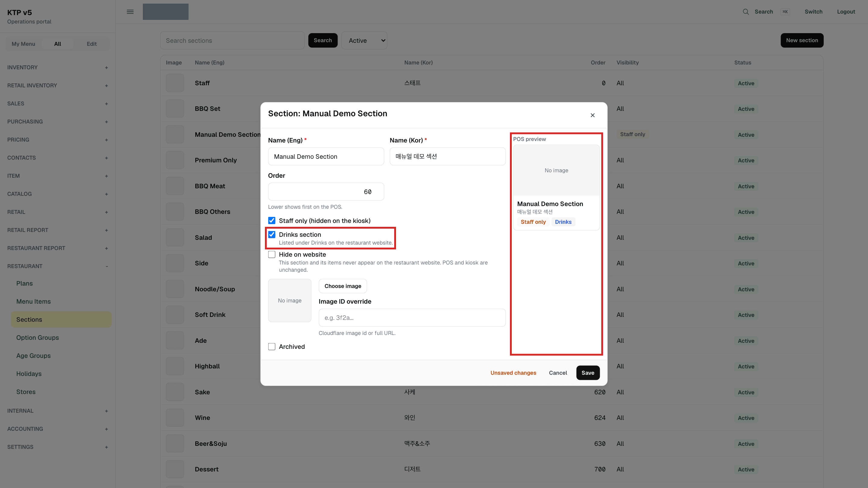This screenshot has height=488, width=868.
Task: Click the No image thumbnail placeholder
Action: (289, 300)
